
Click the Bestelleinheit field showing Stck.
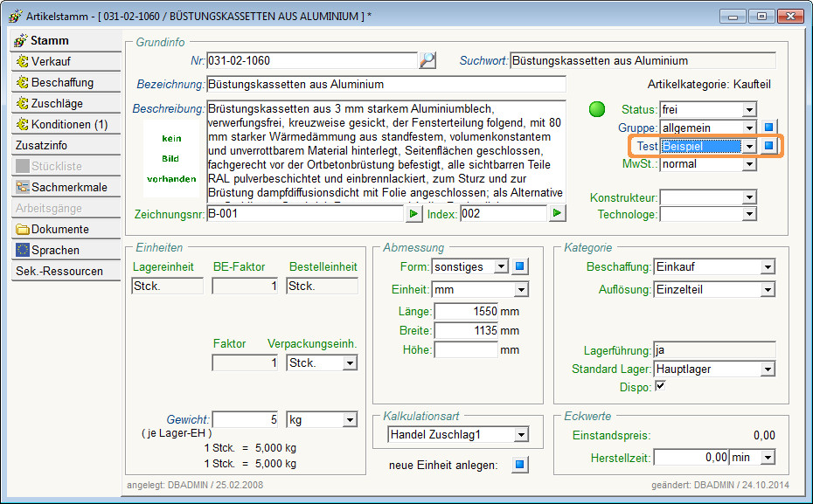click(x=322, y=286)
